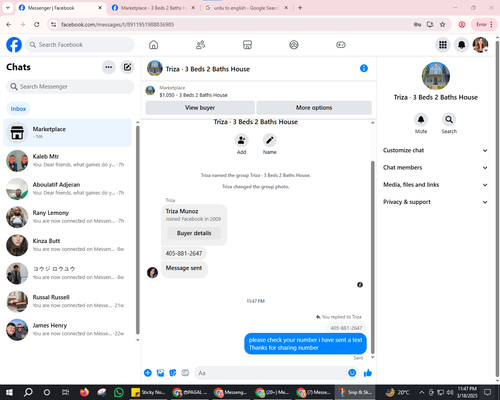Screen dimensions: 500x400
Task: Open the Friends icon in top bar
Action: click(200, 45)
